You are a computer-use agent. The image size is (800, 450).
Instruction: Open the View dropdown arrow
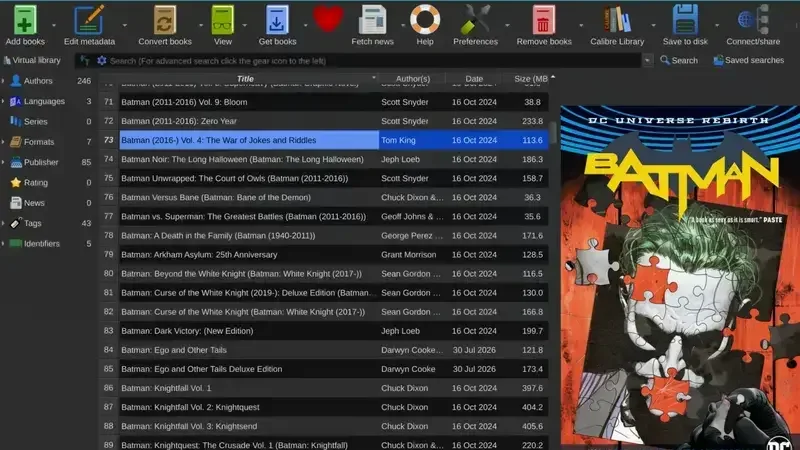244,24
